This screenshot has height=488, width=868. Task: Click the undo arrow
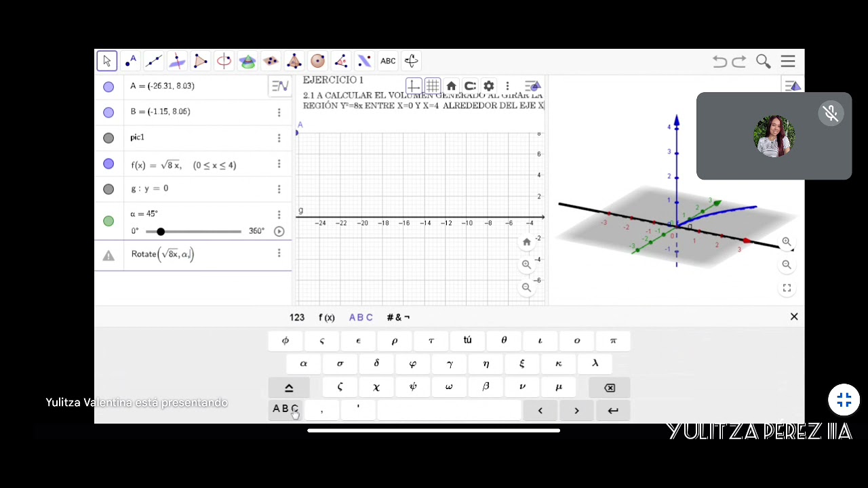pos(719,62)
